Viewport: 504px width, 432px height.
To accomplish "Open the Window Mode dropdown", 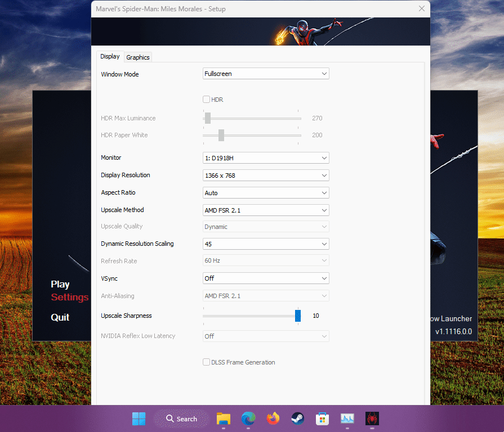I will [x=266, y=74].
